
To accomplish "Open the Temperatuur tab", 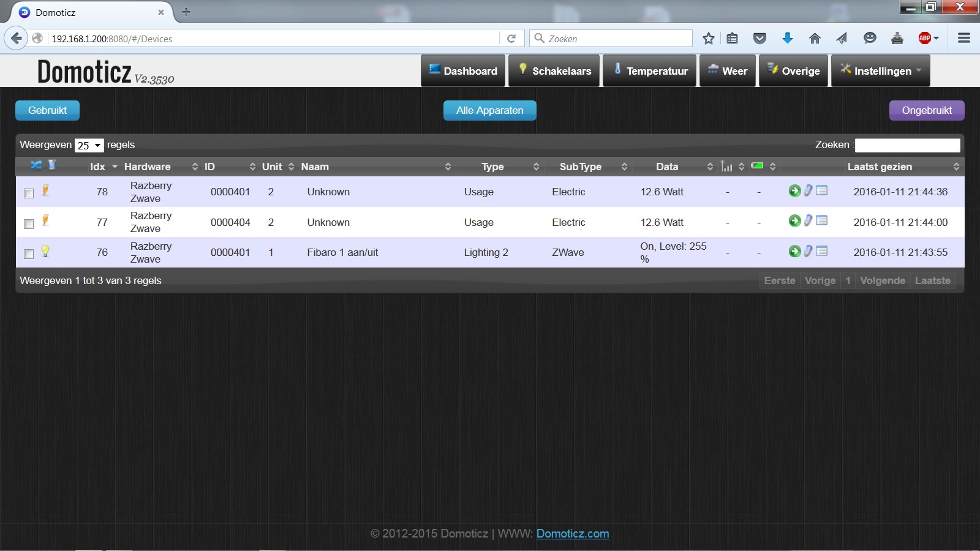I will (650, 71).
